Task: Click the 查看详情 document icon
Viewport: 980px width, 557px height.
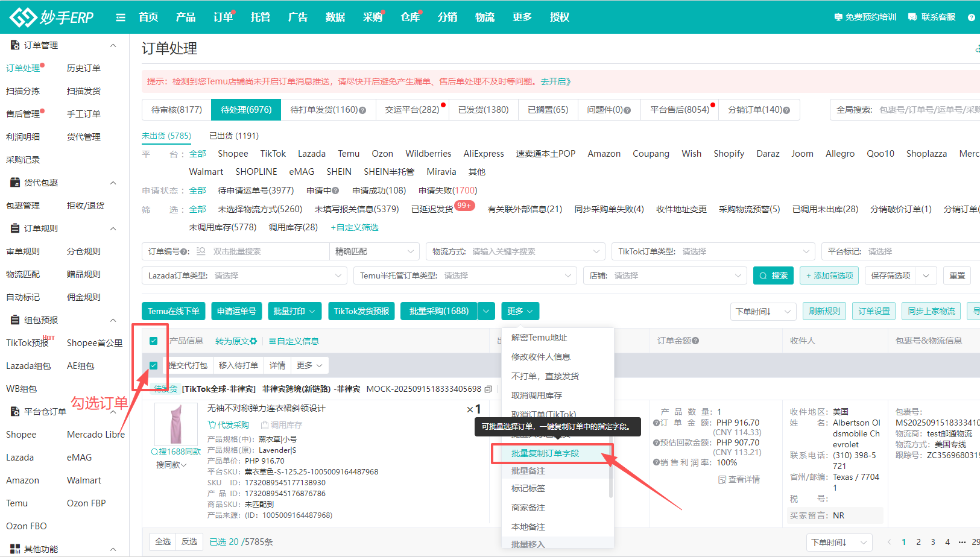Action: click(722, 480)
